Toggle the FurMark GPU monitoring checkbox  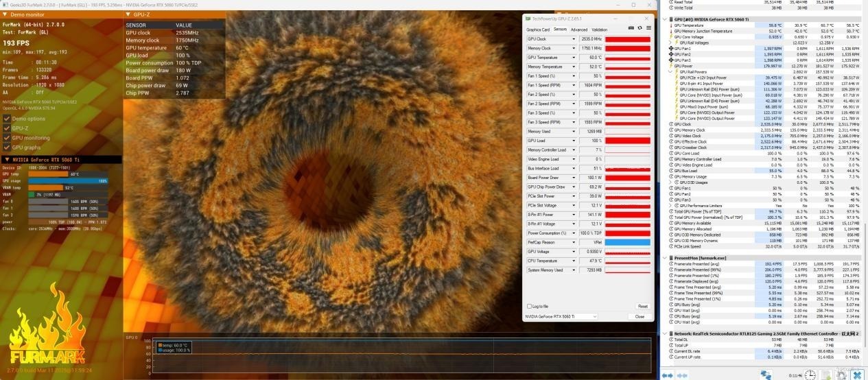pyautogui.click(x=7, y=138)
